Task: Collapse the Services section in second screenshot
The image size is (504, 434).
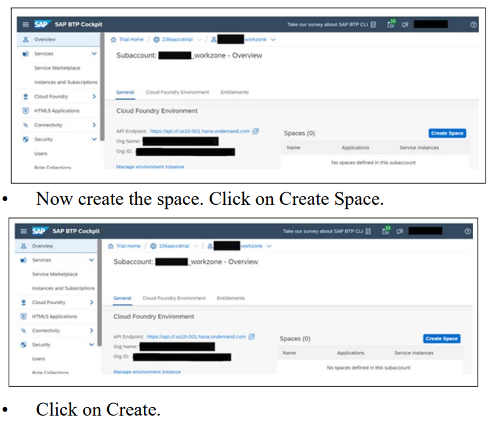Action: tap(91, 260)
